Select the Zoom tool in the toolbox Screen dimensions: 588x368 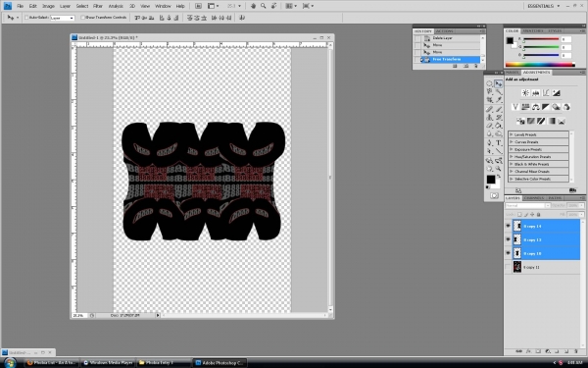click(499, 169)
